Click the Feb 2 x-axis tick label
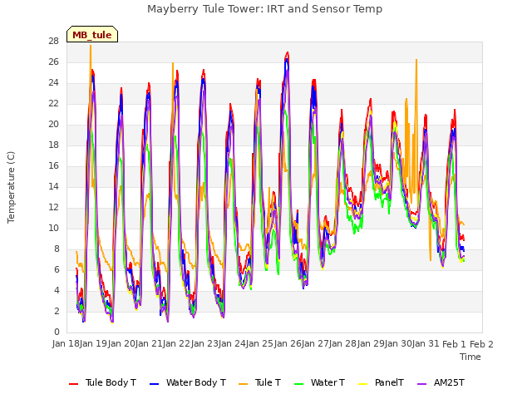Viewport: 532px width, 399px height. [481, 344]
